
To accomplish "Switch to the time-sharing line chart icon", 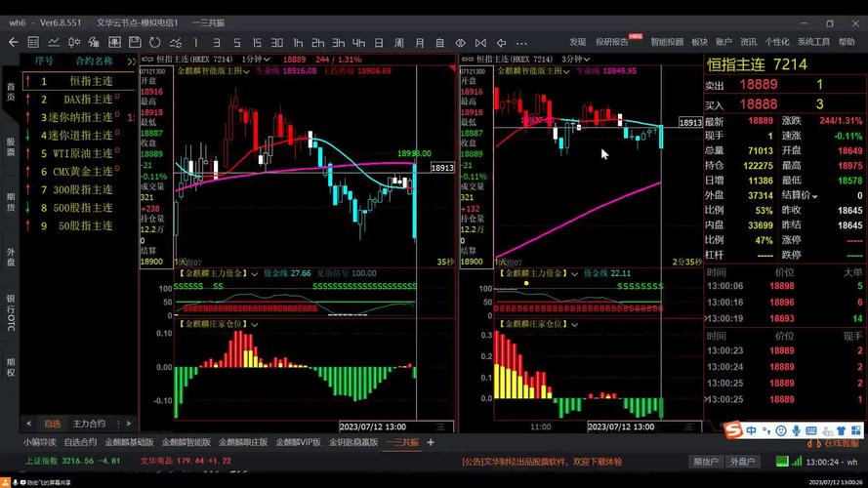I will (x=54, y=43).
